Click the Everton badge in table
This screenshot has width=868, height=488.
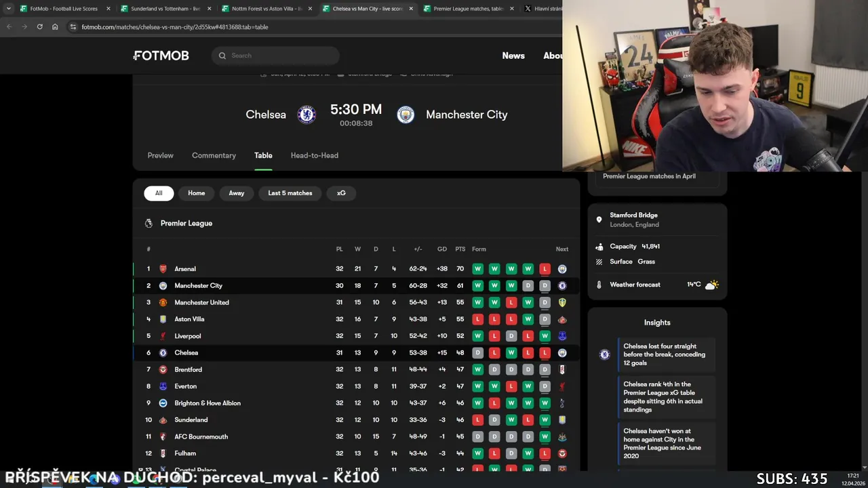click(163, 386)
